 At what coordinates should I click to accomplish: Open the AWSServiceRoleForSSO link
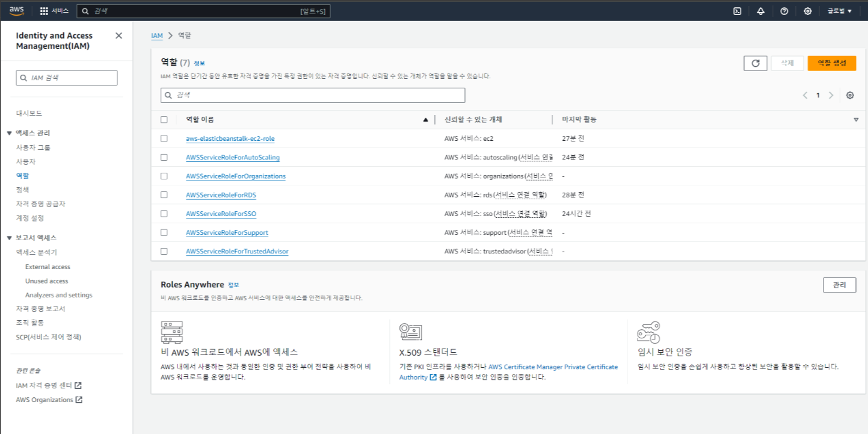(x=221, y=214)
